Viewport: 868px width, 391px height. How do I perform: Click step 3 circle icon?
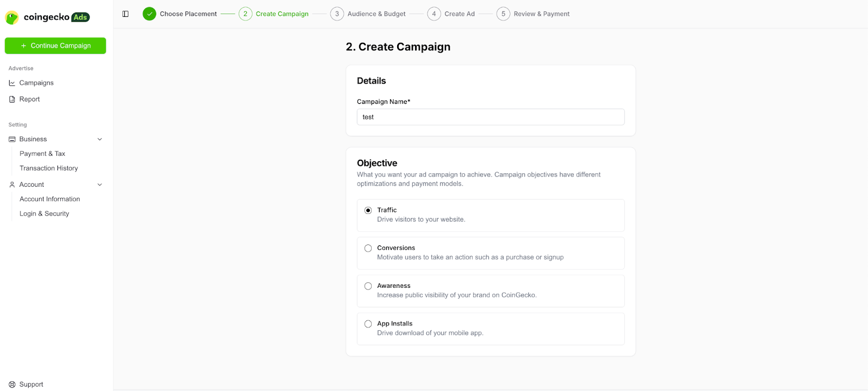tap(337, 14)
